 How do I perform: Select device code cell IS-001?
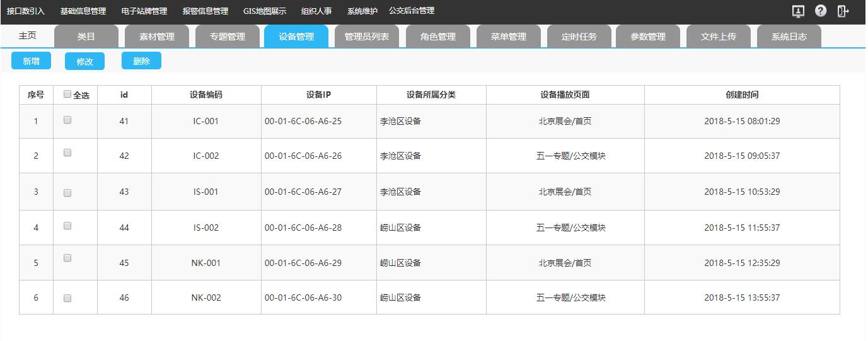[x=206, y=192]
